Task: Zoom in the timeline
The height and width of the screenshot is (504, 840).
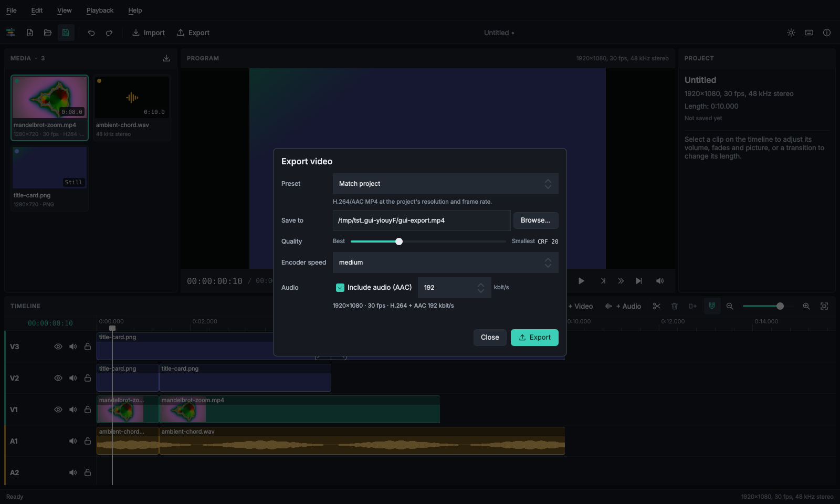Action: pos(806,306)
